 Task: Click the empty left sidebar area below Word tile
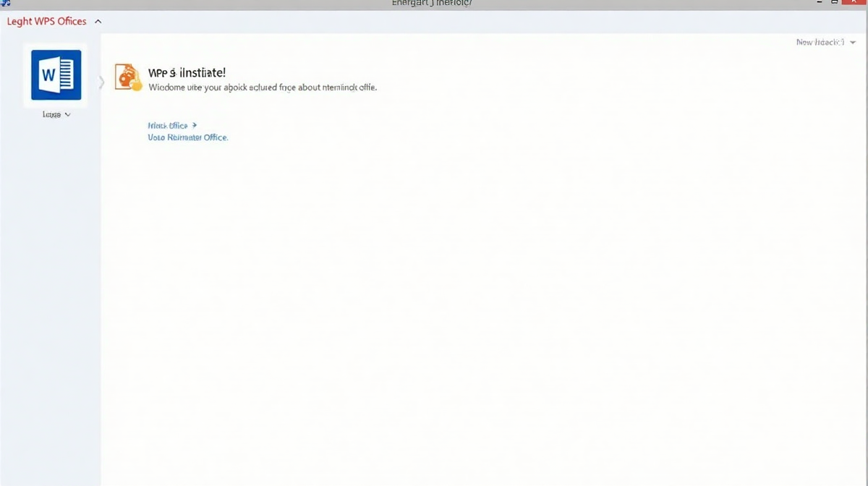pos(51,289)
